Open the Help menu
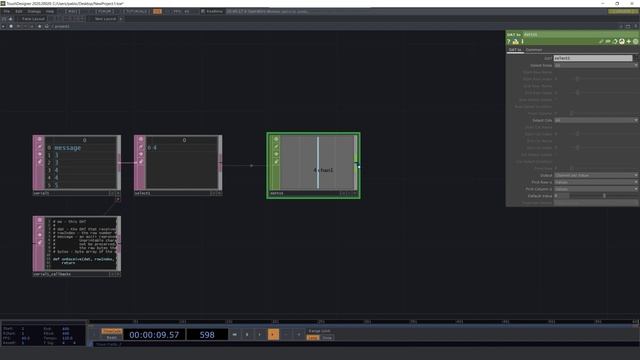 point(50,11)
